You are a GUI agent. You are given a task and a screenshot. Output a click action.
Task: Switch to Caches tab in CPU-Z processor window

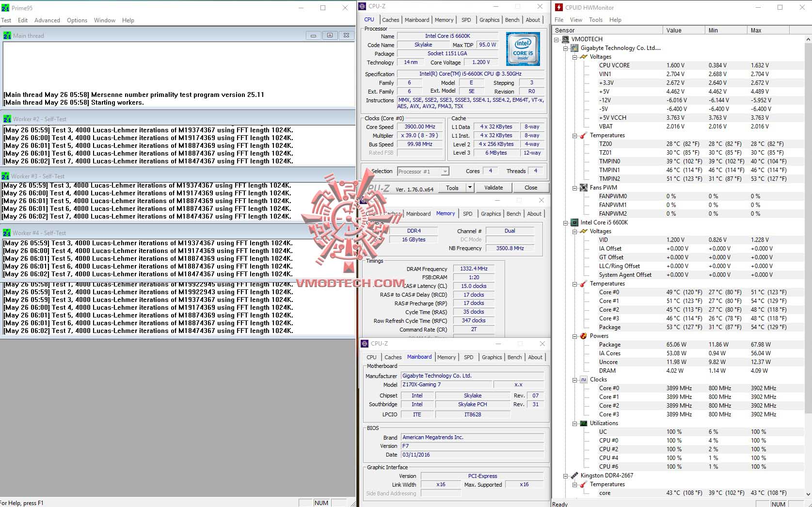[x=390, y=20]
